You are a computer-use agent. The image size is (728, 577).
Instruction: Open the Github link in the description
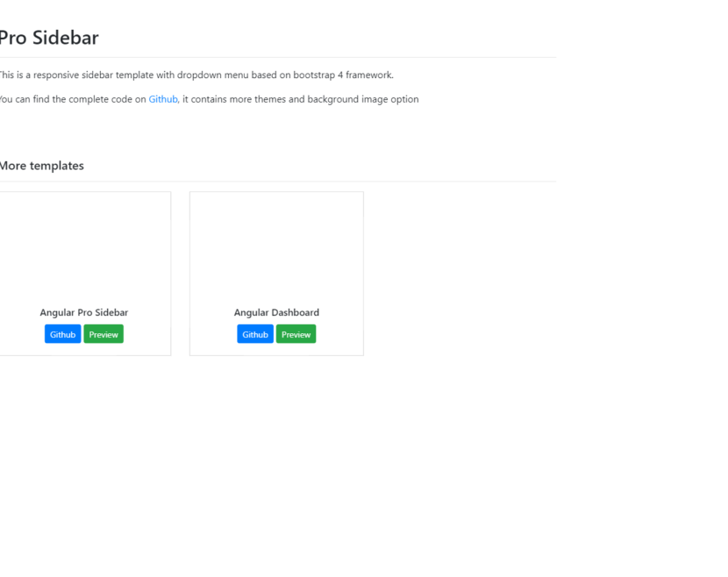click(x=163, y=99)
